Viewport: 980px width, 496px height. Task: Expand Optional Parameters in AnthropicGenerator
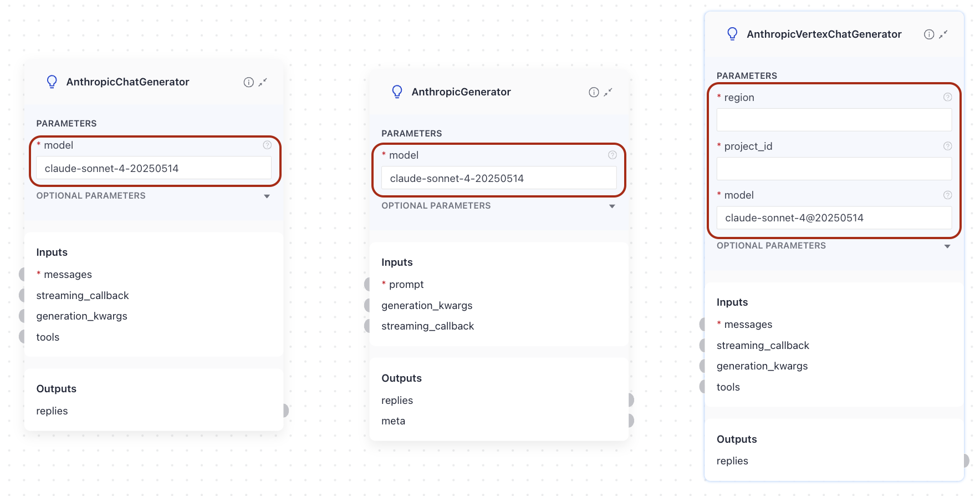tap(612, 206)
